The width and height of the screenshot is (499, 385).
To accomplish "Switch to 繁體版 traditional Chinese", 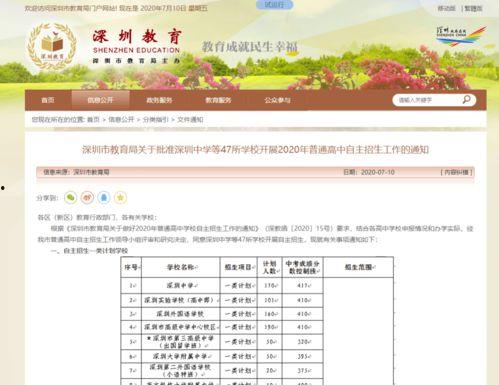I will pyautogui.click(x=473, y=8).
